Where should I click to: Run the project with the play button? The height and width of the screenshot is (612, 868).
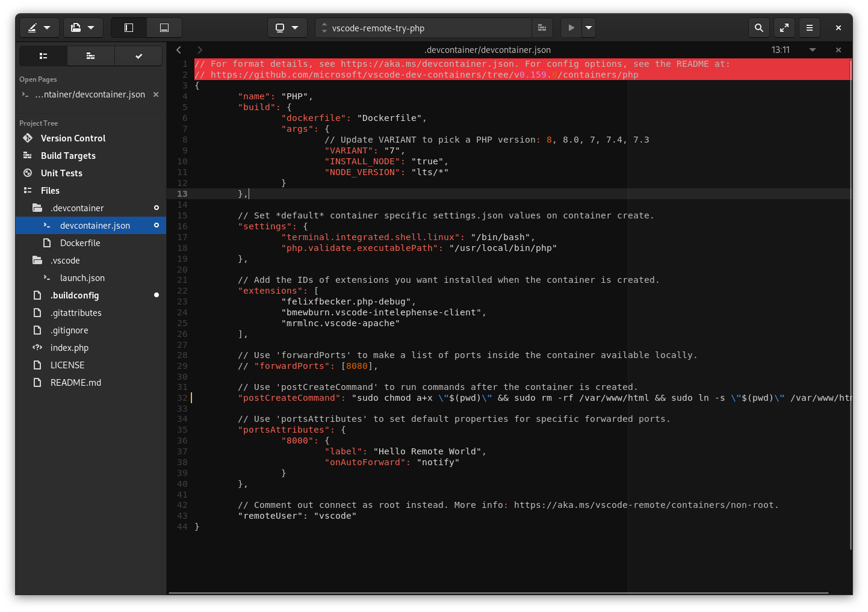[x=570, y=28]
